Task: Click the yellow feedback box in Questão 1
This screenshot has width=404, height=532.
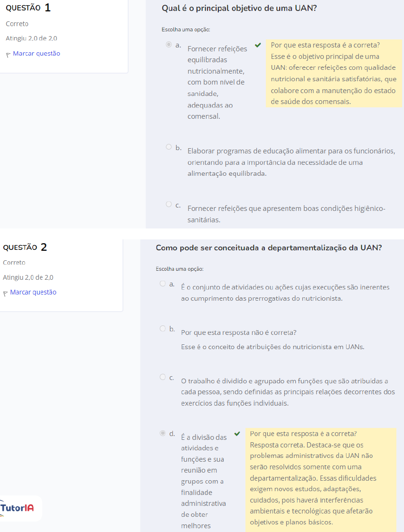Action: 333,73
